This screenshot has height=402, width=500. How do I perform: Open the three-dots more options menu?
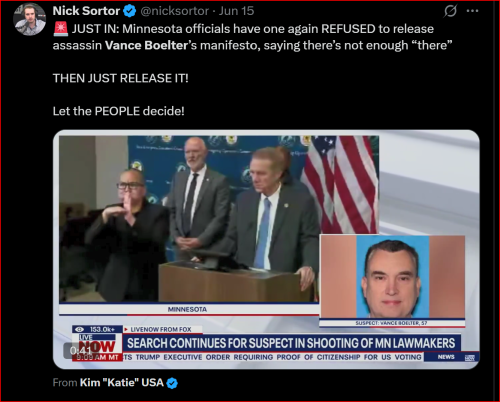(x=472, y=11)
